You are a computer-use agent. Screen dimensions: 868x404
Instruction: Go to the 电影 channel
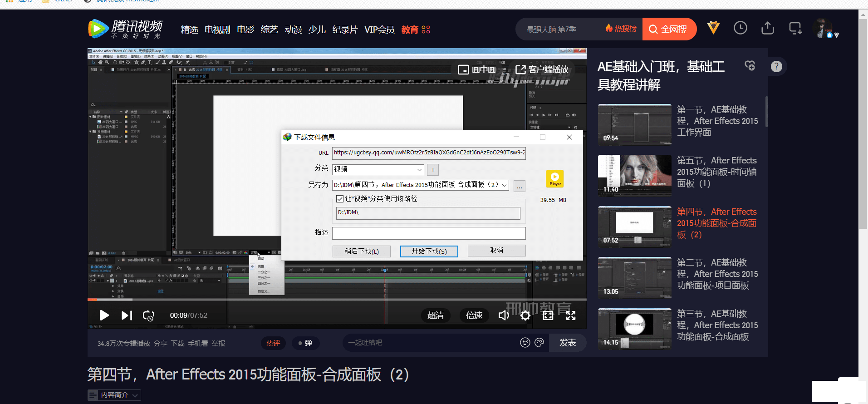245,30
